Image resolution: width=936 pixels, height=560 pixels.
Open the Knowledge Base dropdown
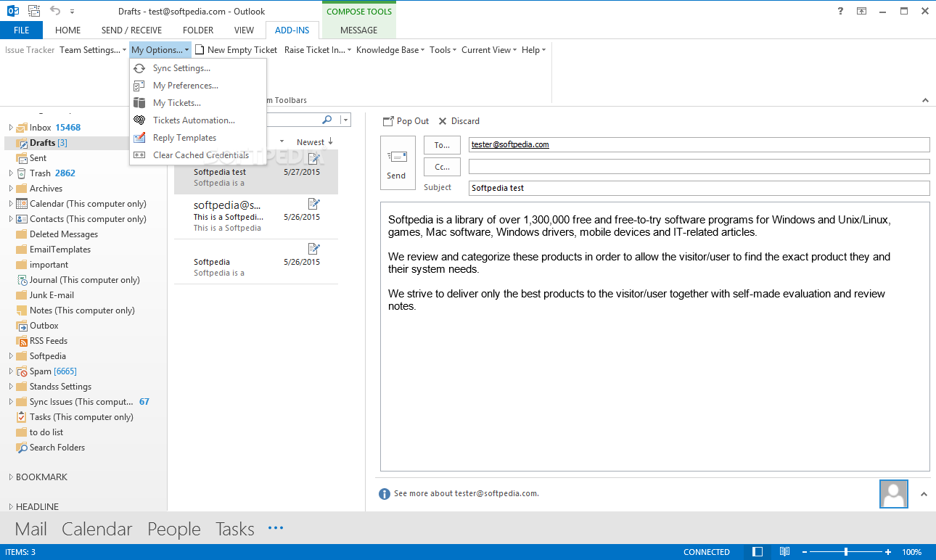(391, 50)
